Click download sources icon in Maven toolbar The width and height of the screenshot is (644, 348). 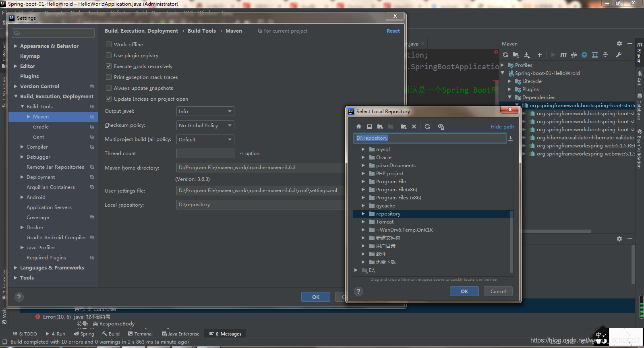[x=526, y=55]
